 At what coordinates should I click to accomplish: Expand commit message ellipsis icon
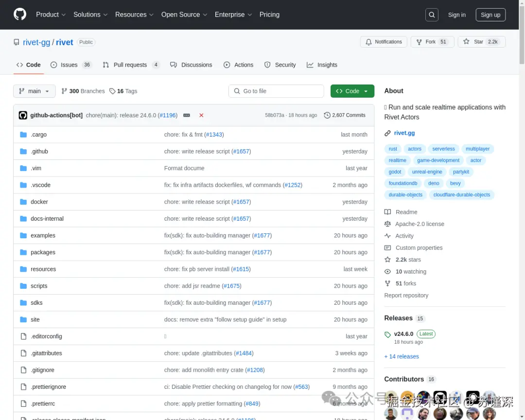[x=187, y=115]
